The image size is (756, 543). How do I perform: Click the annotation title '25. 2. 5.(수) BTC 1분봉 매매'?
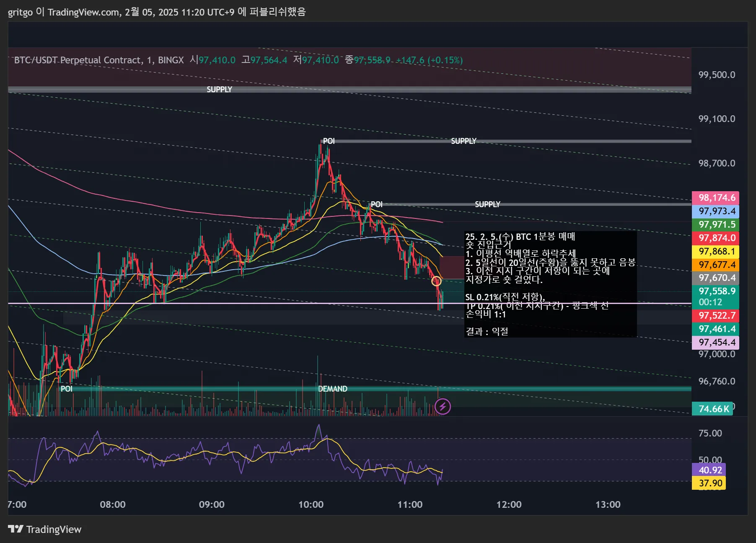tap(520, 236)
